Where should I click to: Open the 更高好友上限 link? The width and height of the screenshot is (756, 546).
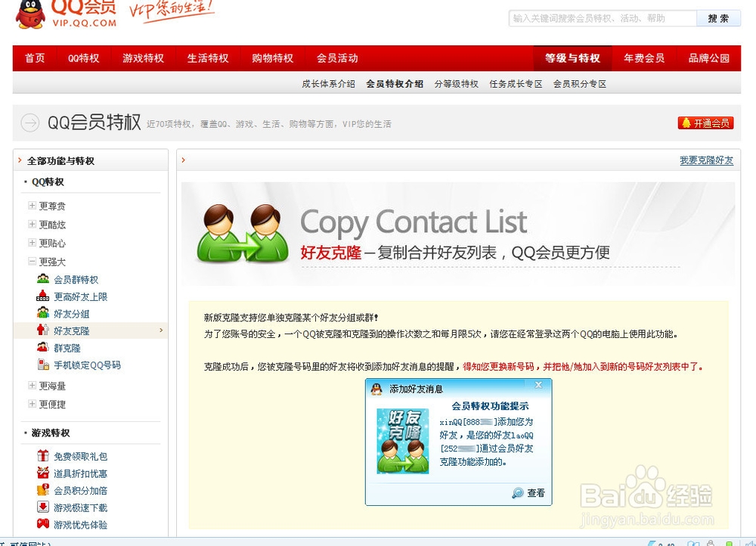(x=81, y=296)
